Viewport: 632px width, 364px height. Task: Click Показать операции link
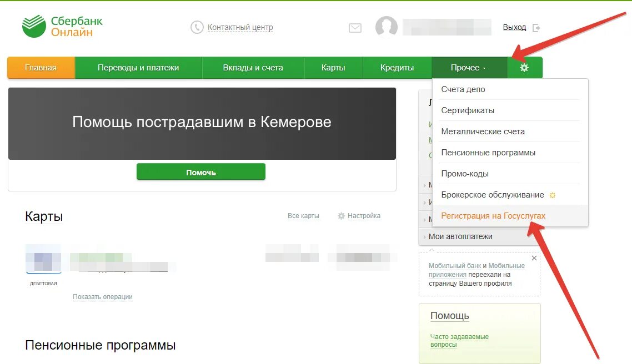pyautogui.click(x=103, y=297)
